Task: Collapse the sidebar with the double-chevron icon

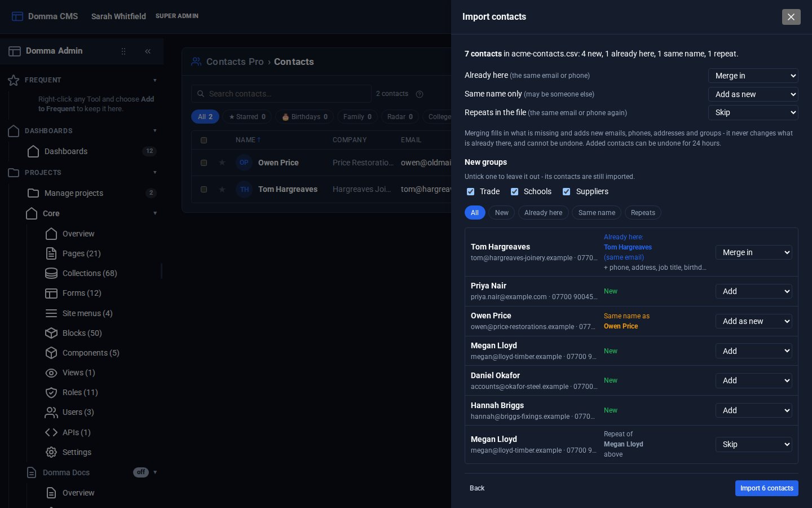Action: (x=148, y=51)
